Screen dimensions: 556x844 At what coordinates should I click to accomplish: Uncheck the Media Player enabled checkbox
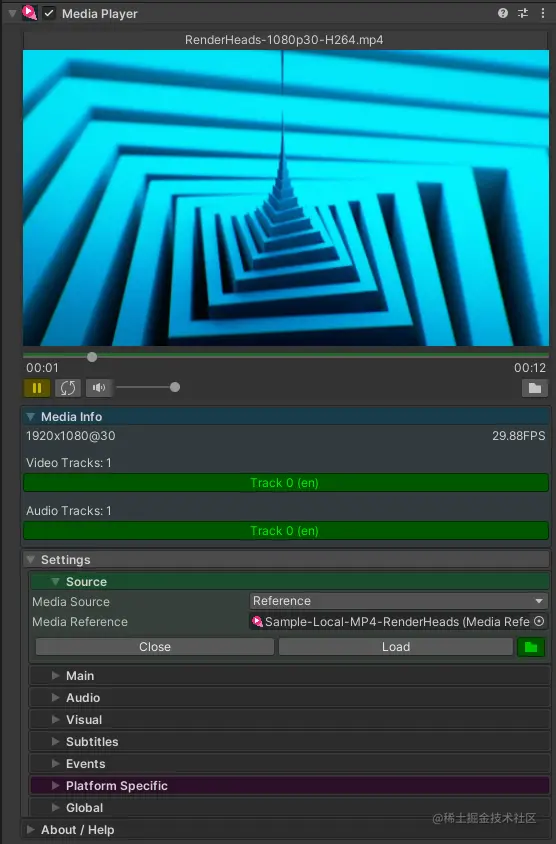click(49, 13)
